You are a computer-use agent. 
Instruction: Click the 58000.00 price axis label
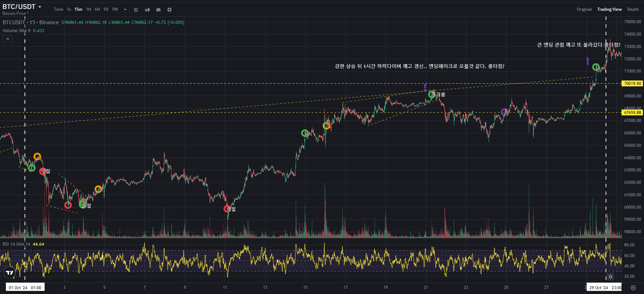click(633, 232)
